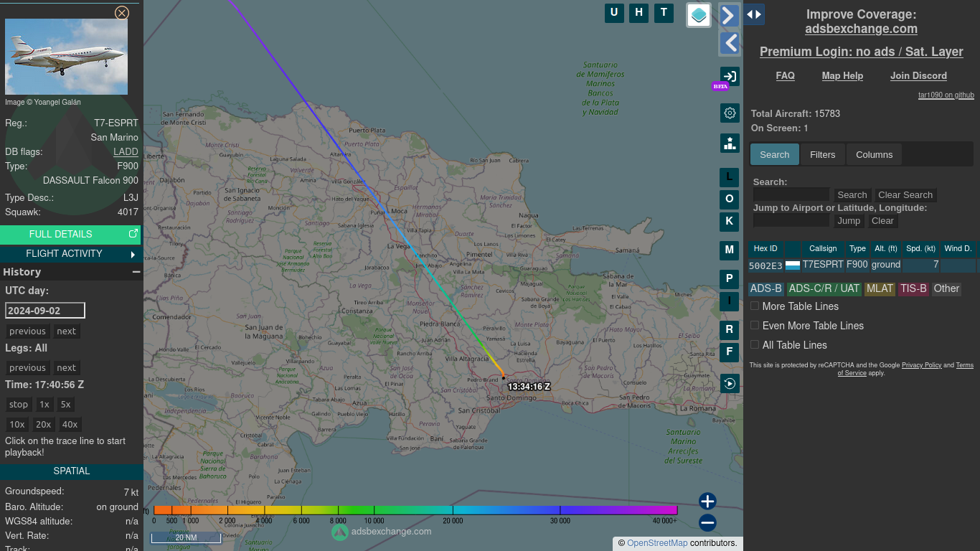Set playback speed to 10x

pos(17,425)
